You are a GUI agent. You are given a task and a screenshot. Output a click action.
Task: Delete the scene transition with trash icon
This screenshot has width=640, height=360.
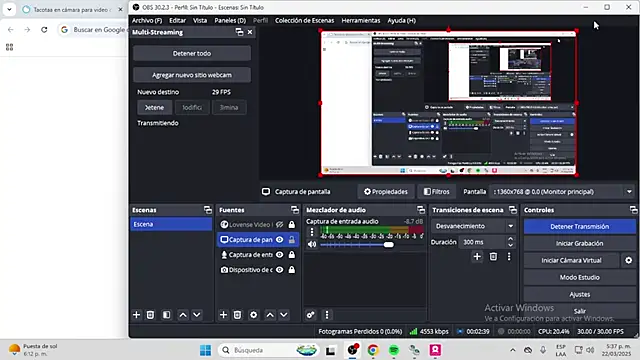493,257
